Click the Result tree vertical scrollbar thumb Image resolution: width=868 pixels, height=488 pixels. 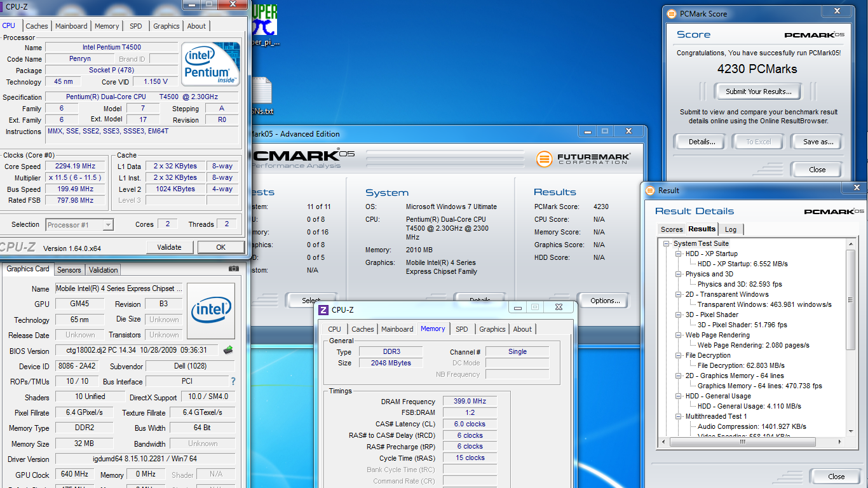[x=851, y=300]
